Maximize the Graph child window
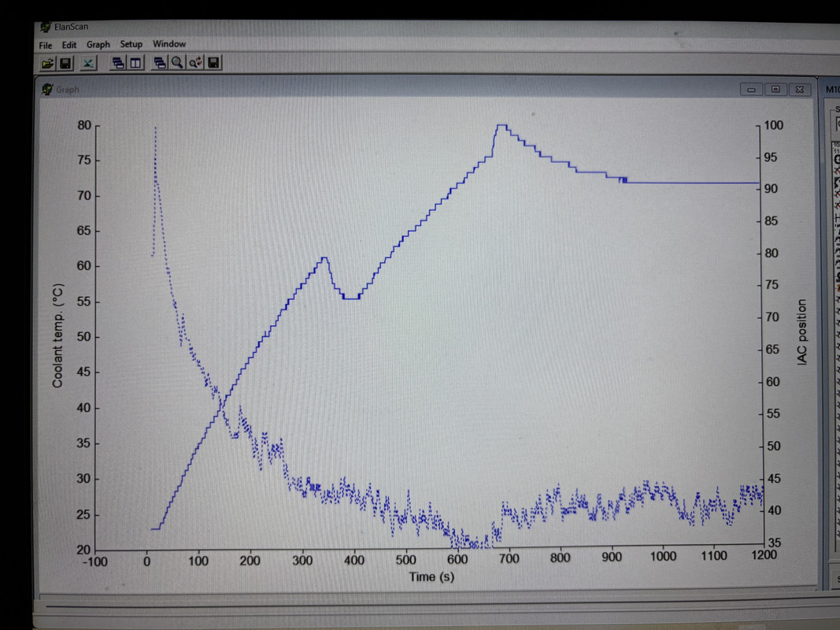Viewport: 840px width, 630px height. 775,89
